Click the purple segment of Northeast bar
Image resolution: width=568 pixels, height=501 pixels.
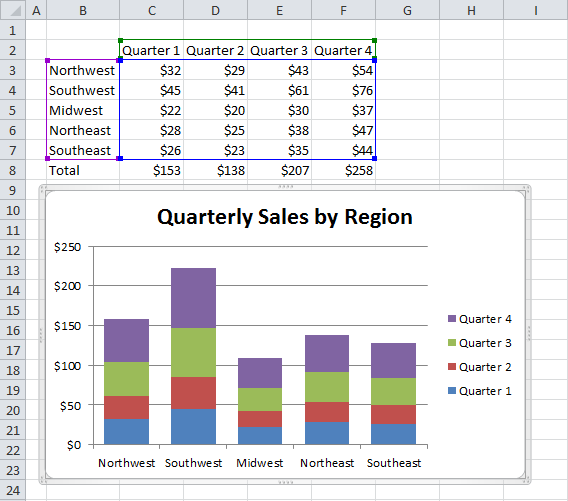pyautogui.click(x=327, y=354)
